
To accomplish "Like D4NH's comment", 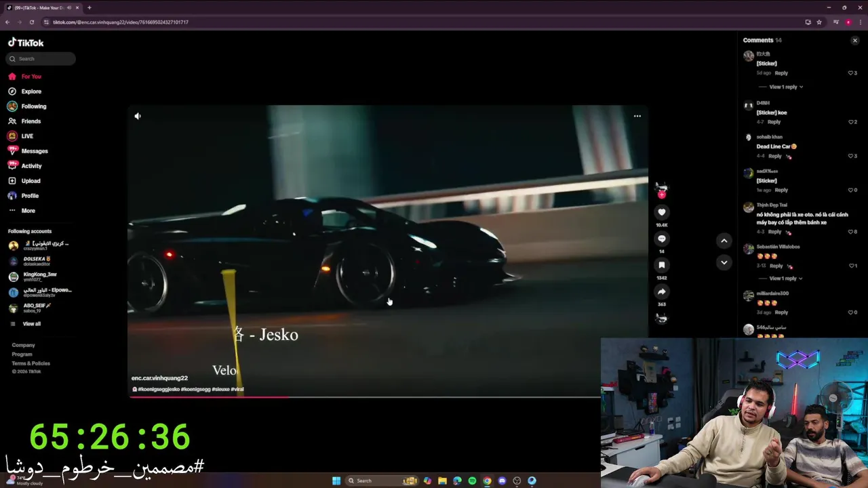I will [x=852, y=122].
